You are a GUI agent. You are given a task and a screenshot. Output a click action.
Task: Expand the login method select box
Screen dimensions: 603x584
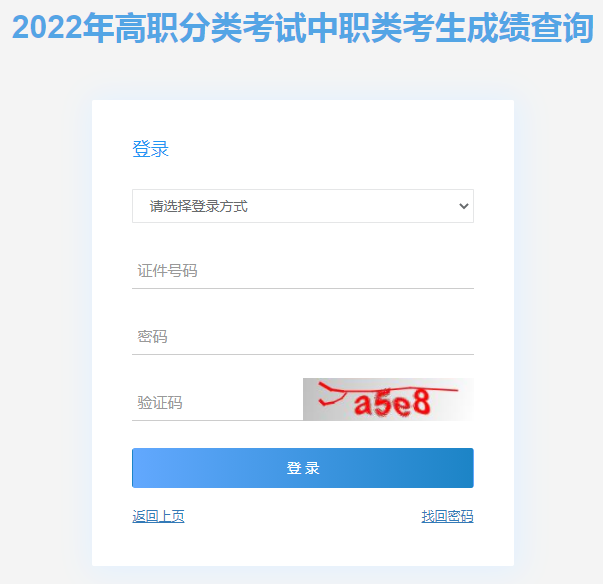click(303, 206)
